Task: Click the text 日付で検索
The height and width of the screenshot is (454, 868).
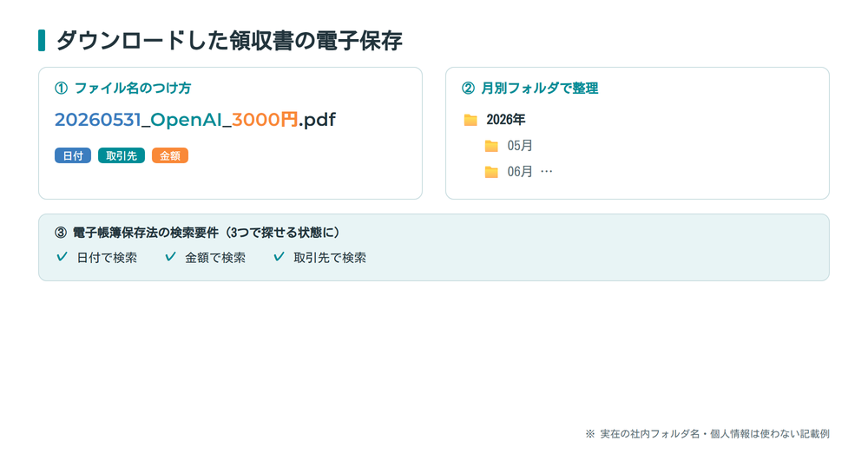Action: click(107, 258)
